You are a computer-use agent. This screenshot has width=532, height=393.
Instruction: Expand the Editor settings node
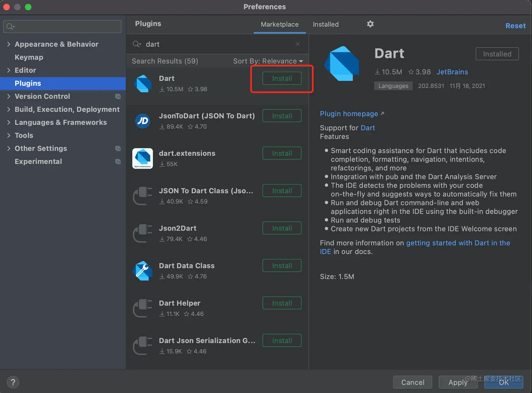pos(8,70)
